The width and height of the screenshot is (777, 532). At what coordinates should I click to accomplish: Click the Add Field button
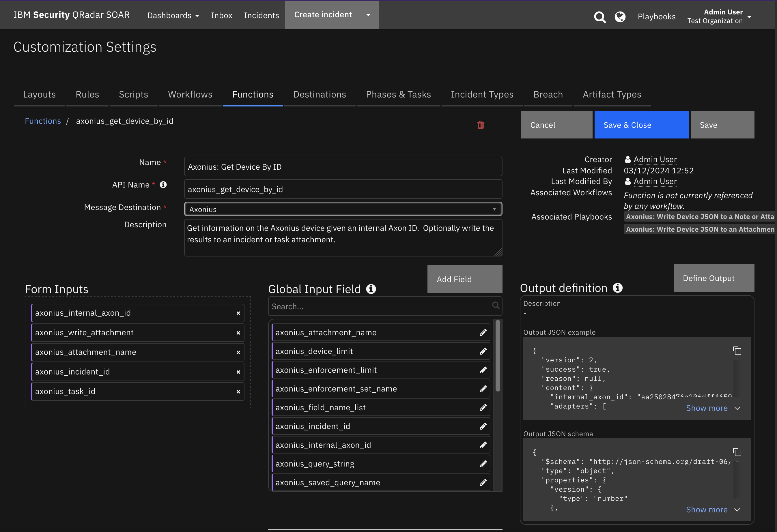tap(464, 279)
